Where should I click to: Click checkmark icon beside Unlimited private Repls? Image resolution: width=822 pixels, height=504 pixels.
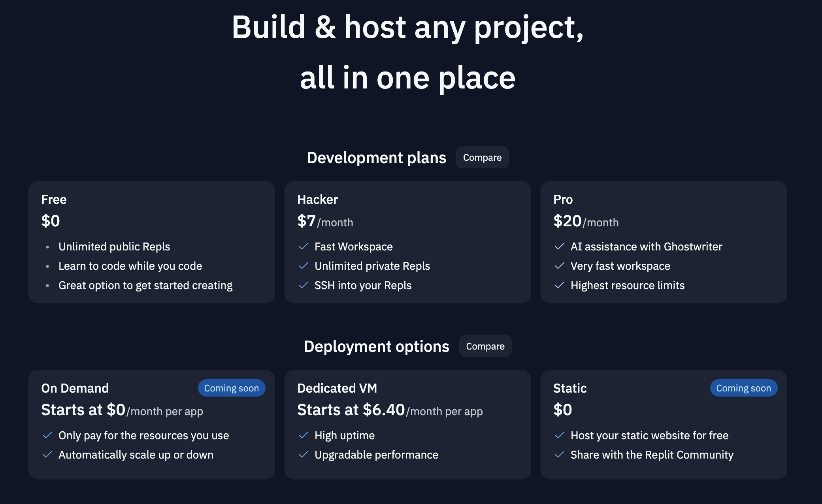[303, 266]
